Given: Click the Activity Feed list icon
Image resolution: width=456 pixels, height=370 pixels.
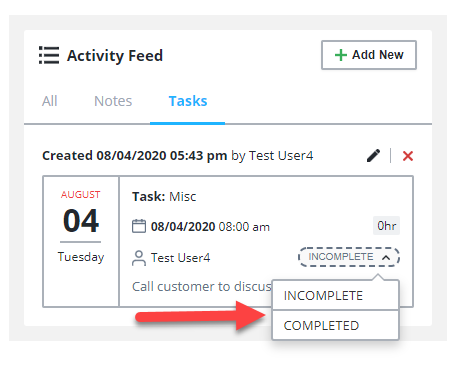Looking at the screenshot, I should 49,55.
